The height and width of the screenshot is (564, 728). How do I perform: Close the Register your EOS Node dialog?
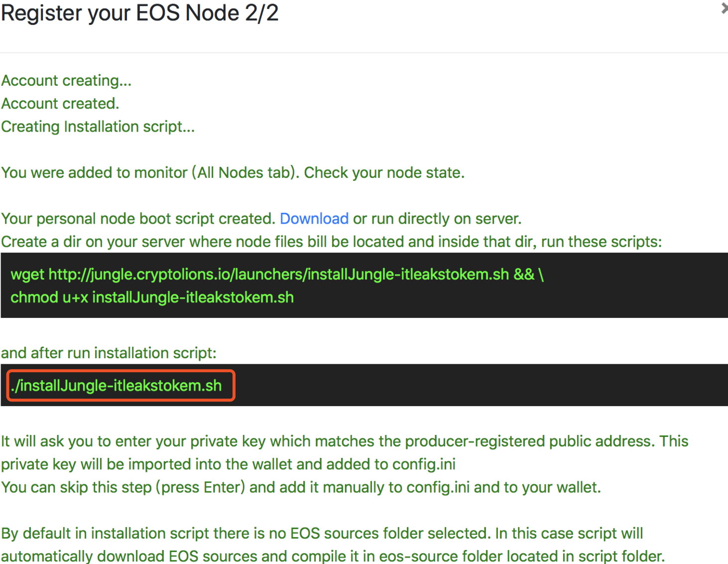point(725,8)
